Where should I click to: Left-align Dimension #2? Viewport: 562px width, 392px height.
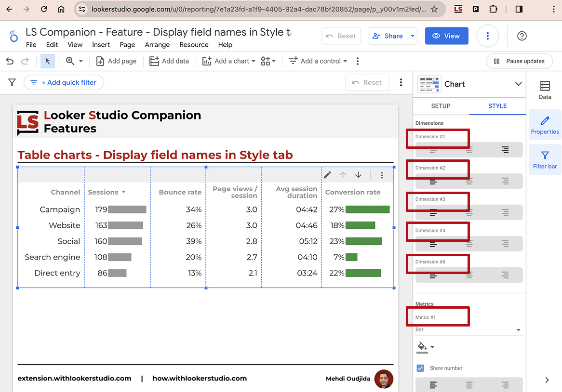[433, 182]
